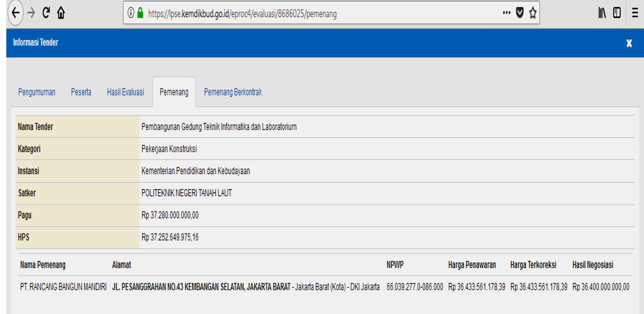Viewport: 644px width, 314px height.
Task: Open the Peserta tab
Action: (81, 92)
